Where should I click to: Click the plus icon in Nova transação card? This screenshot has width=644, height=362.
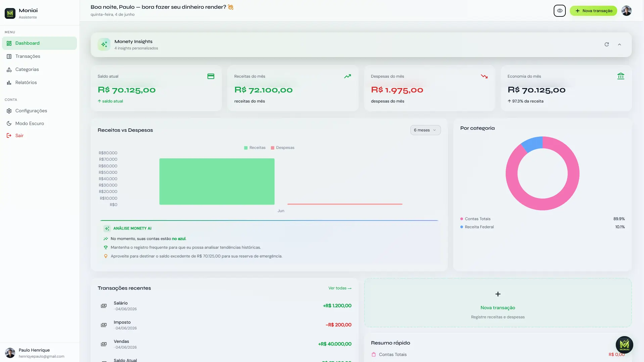498,294
